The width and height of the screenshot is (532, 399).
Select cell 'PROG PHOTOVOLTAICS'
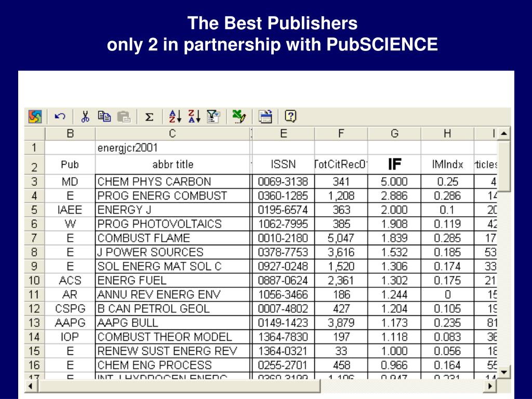tap(172, 224)
